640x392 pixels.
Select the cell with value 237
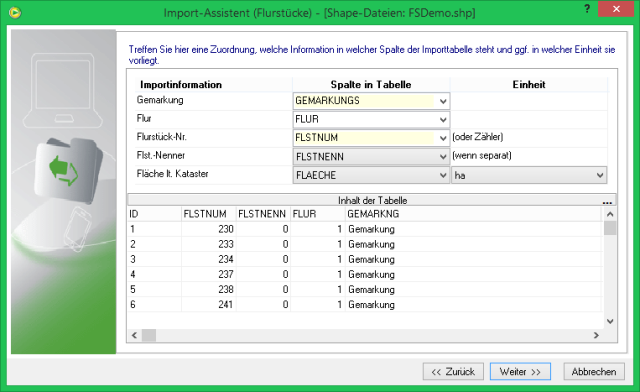pos(209,274)
